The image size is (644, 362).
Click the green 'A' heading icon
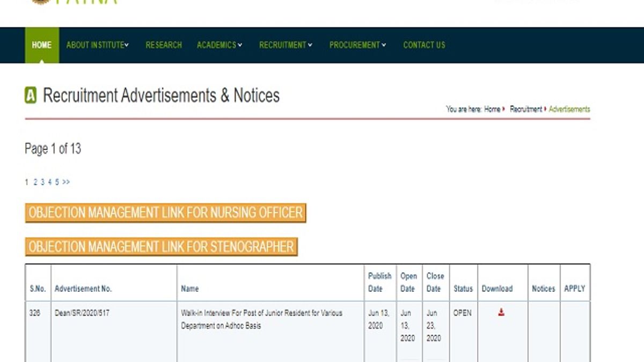pos(31,96)
